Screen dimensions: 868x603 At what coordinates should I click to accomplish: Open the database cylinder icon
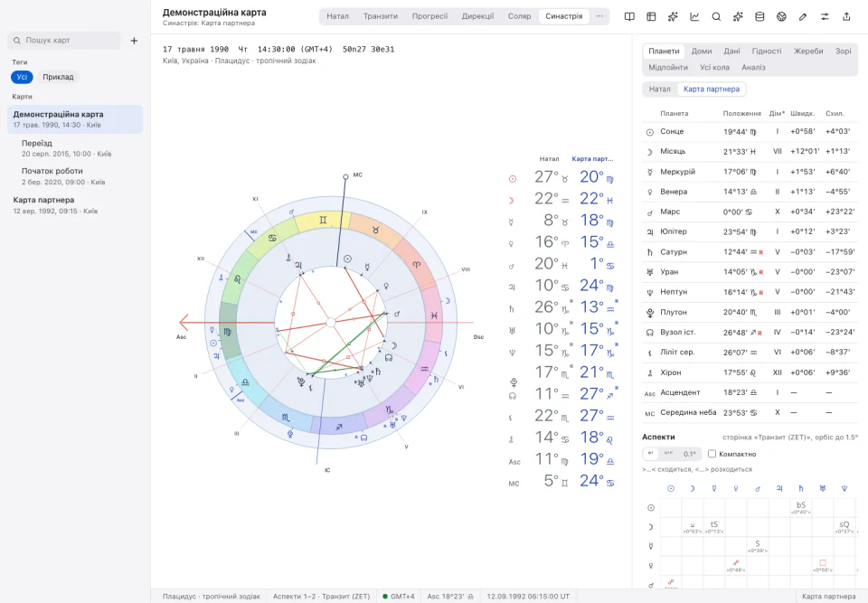[x=759, y=16]
